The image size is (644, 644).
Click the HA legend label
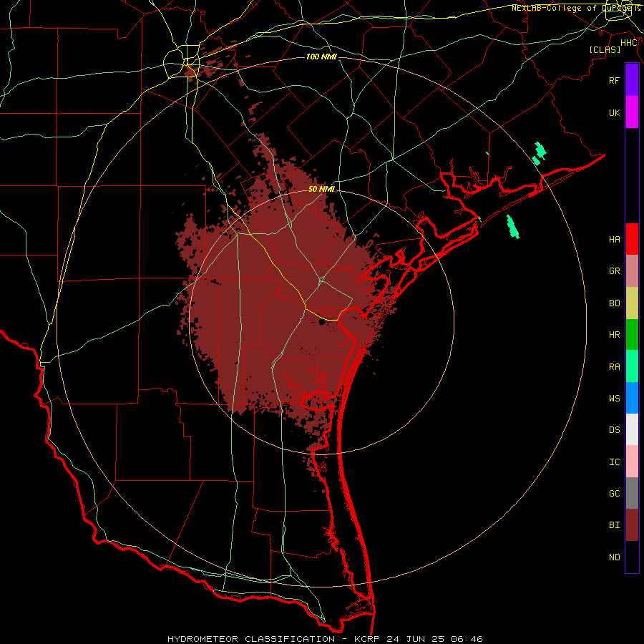tap(615, 239)
